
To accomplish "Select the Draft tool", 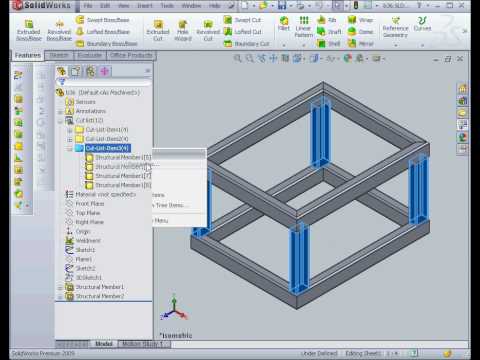I will (329, 32).
